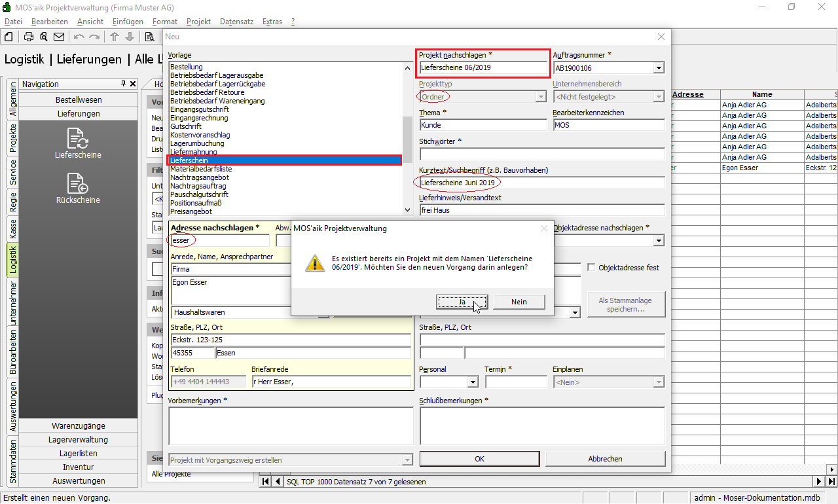Click Nein in the warning dialog
Screen dimensions: 838x504
tap(519, 302)
